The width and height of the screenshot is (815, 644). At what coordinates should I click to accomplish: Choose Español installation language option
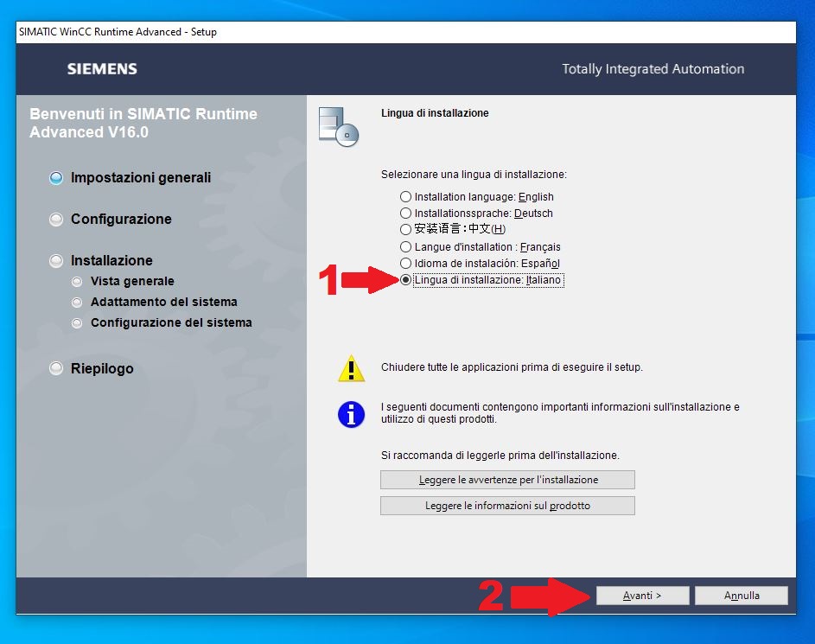tap(405, 264)
